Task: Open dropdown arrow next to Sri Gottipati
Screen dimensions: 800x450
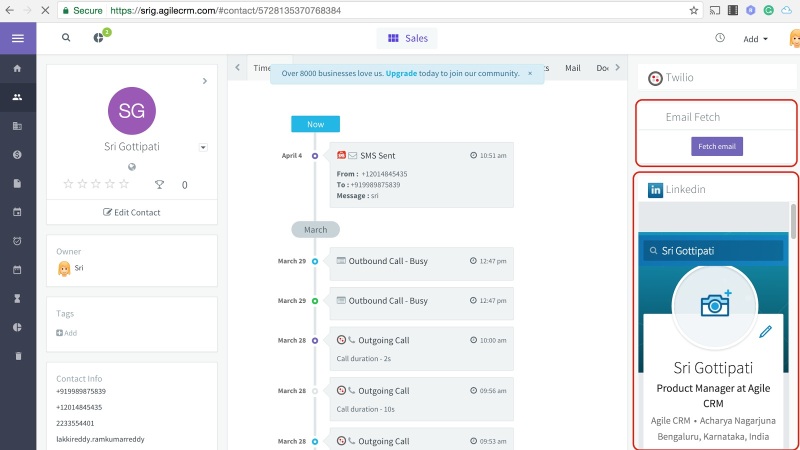Action: coord(203,147)
